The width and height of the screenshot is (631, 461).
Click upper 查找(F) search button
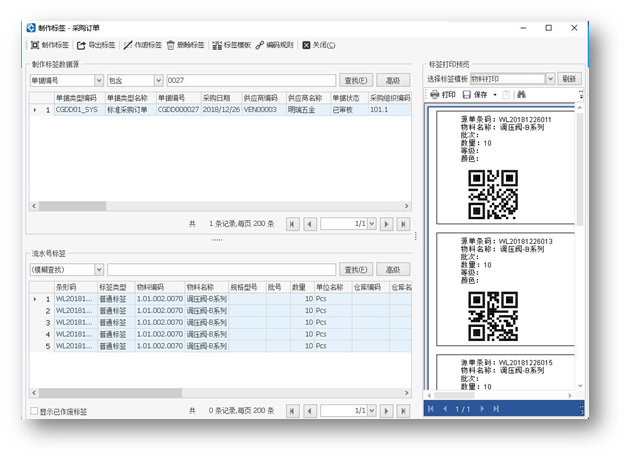[356, 80]
